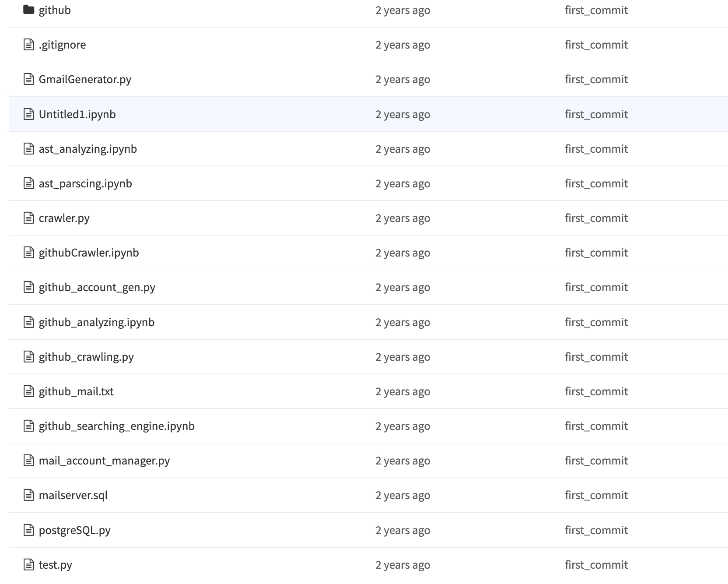Click '2 years ago' in postgreSQL.py row

click(402, 530)
